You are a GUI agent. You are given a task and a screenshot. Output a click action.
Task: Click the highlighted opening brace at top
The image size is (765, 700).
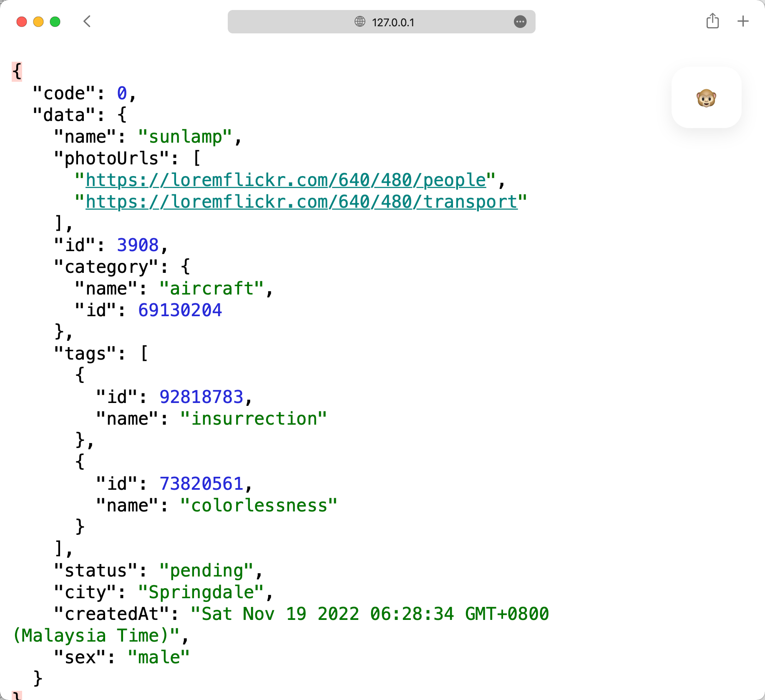tap(17, 71)
